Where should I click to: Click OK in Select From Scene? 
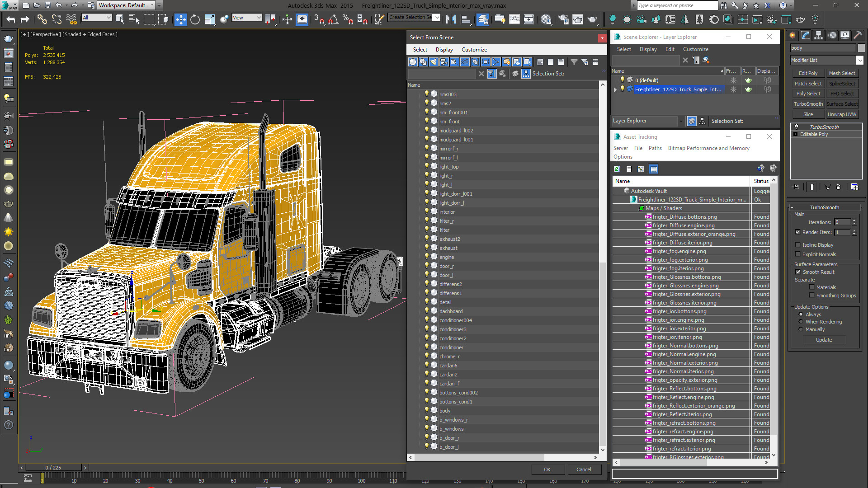[x=547, y=469]
